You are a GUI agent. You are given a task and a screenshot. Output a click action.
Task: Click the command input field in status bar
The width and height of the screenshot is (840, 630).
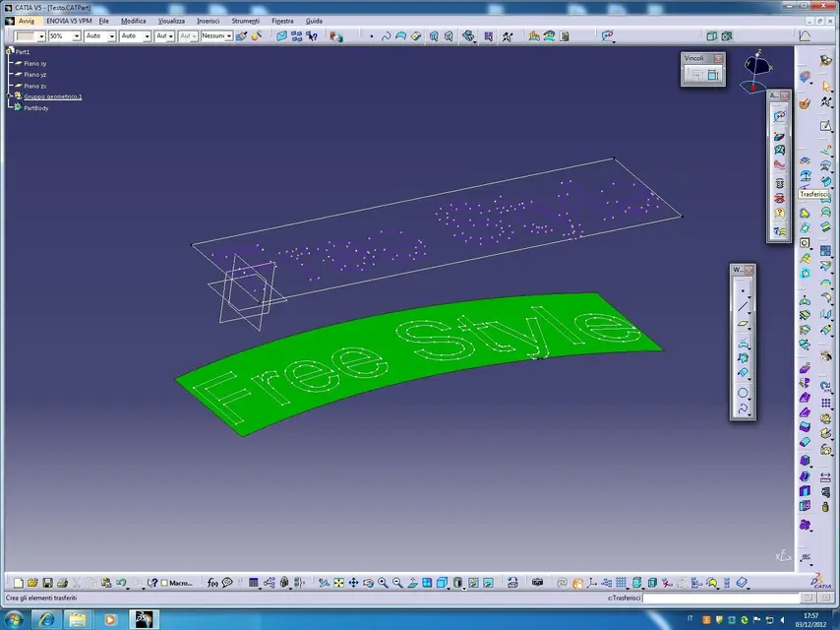click(x=721, y=598)
